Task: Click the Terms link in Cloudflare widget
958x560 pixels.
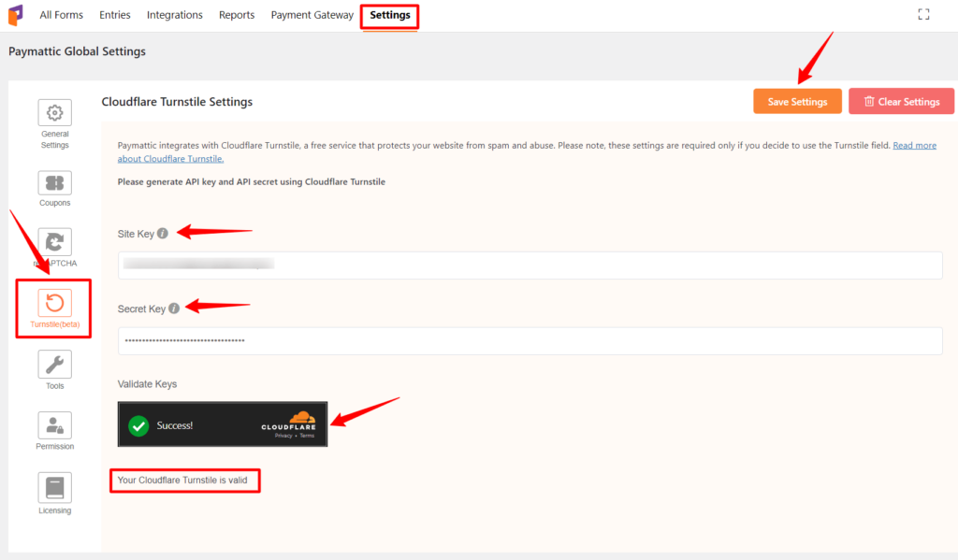Action: [x=307, y=436]
